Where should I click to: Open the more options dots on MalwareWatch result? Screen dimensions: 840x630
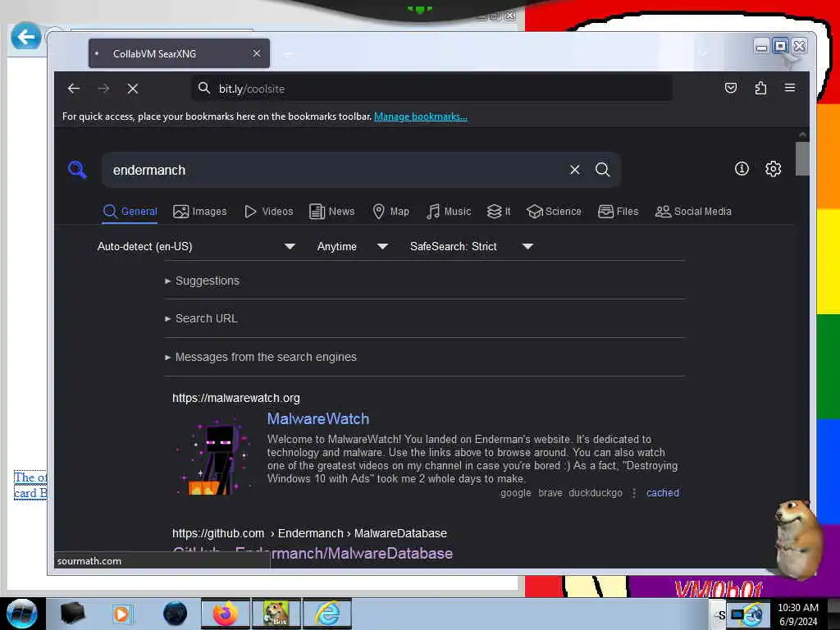[634, 493]
